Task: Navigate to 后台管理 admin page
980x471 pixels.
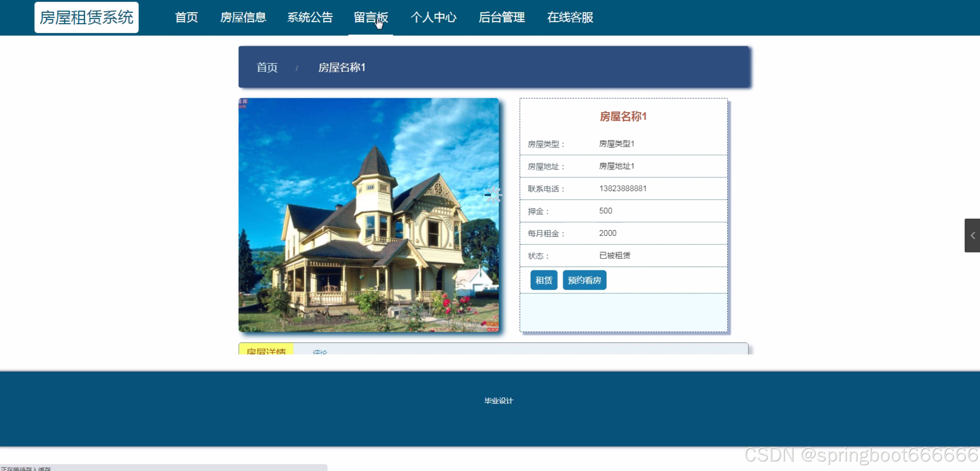Action: point(501,17)
